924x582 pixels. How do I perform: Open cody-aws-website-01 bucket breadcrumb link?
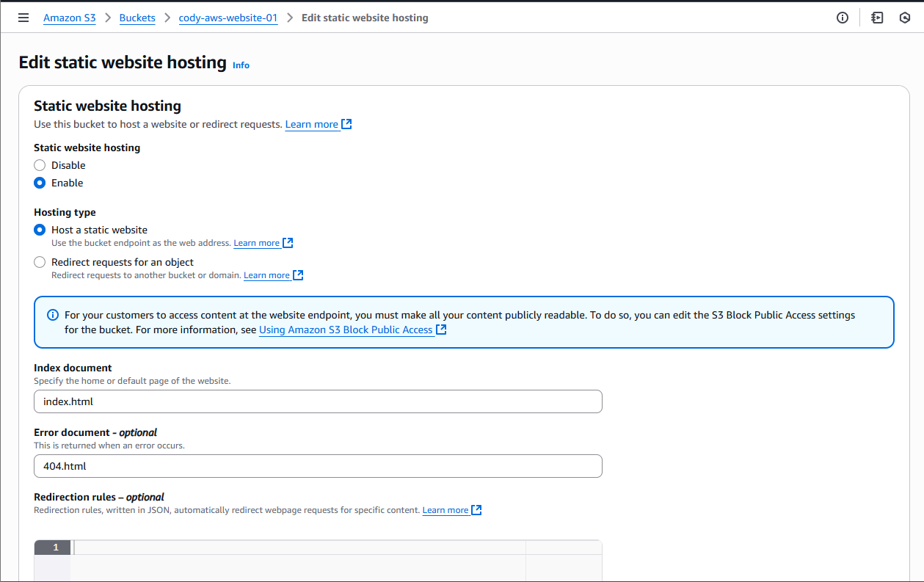click(228, 18)
